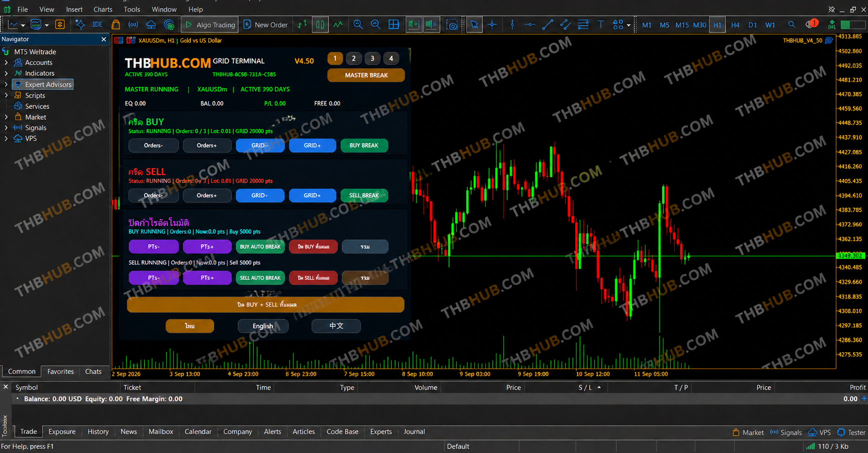This screenshot has width=868, height=453.
Task: Select the cursor arrow tool
Action: (x=474, y=24)
